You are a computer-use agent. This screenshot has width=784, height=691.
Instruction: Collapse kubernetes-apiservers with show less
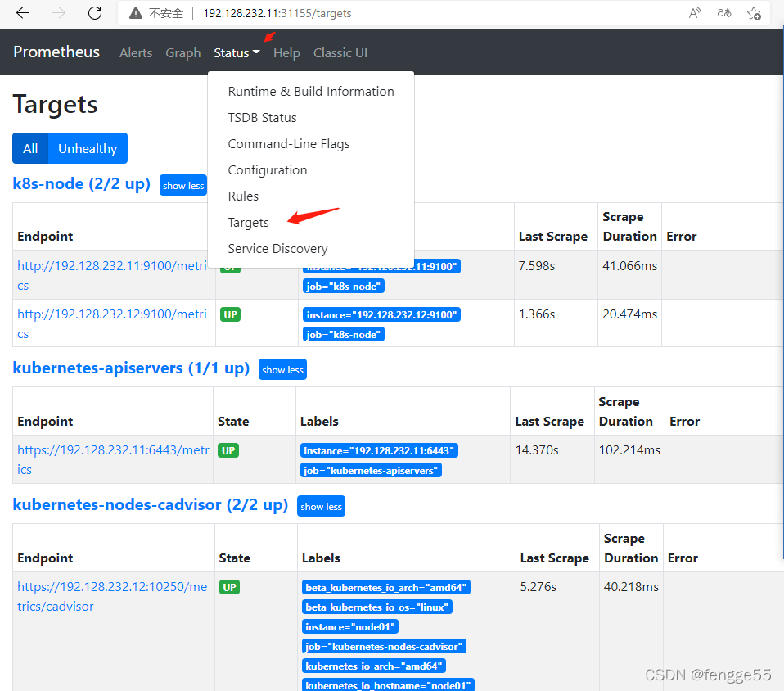pos(282,370)
